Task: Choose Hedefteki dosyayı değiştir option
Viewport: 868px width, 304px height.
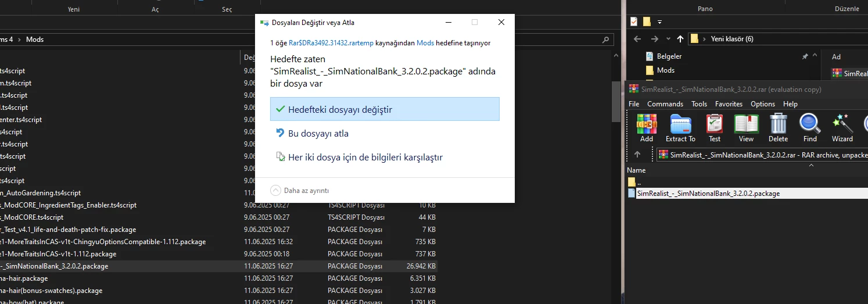Action: 385,109
